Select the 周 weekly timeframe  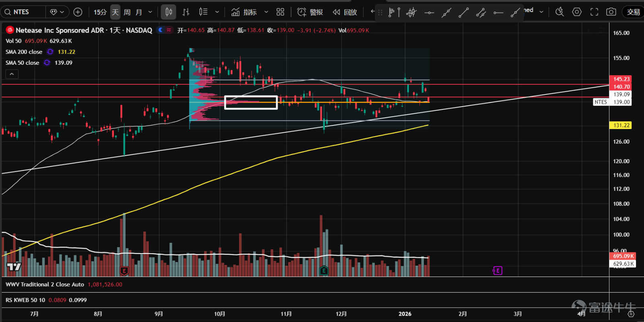(x=127, y=12)
